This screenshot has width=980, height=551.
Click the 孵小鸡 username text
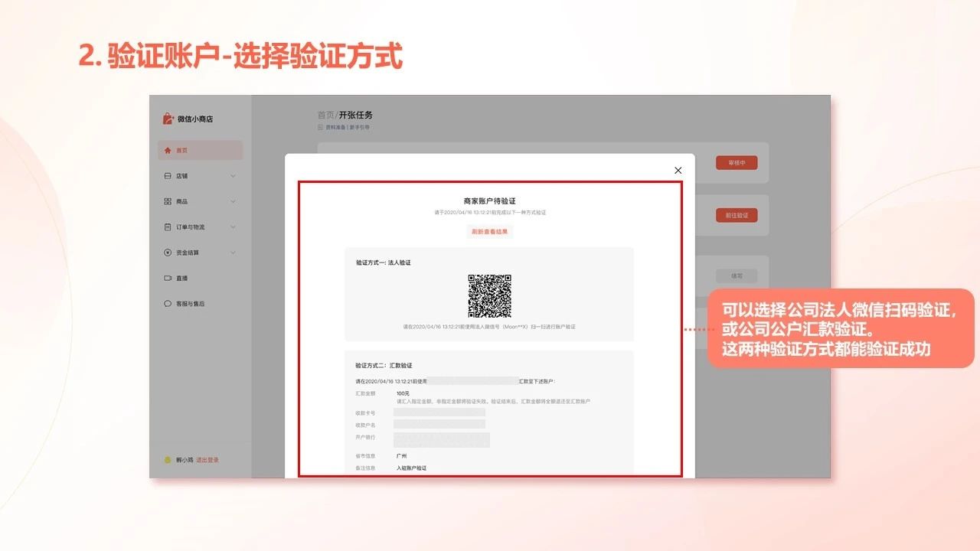click(x=185, y=460)
